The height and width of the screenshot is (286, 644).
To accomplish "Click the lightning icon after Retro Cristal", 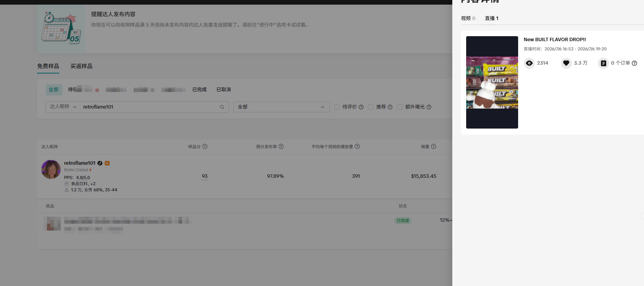I will pos(90,170).
